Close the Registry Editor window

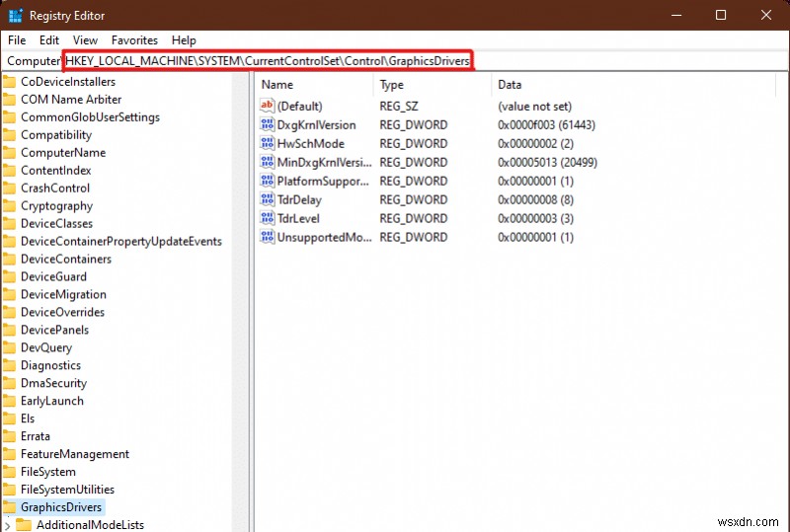click(766, 15)
